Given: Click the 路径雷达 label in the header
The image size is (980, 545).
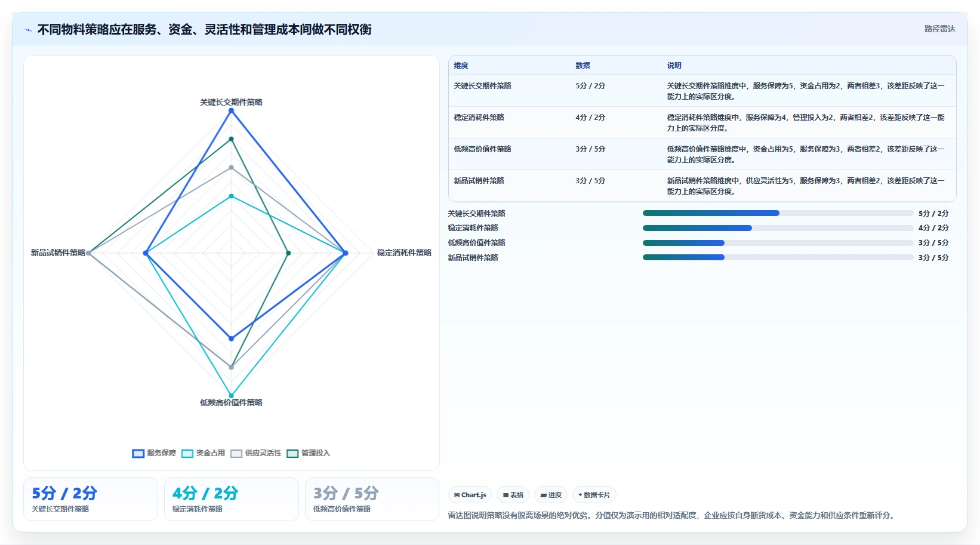Looking at the screenshot, I should 939,29.
